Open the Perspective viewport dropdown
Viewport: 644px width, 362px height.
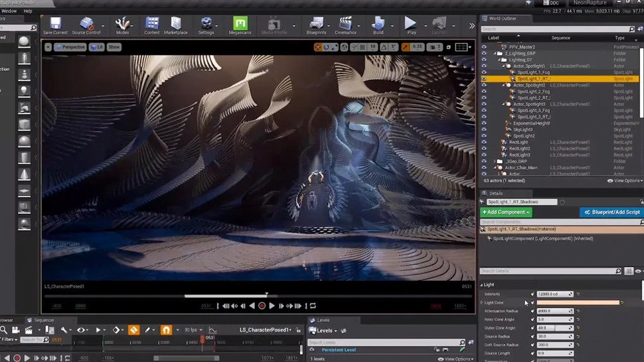click(70, 47)
